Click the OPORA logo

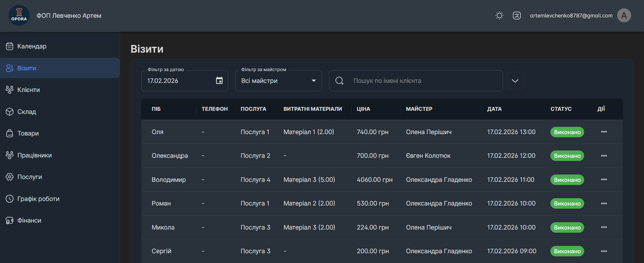[19, 15]
